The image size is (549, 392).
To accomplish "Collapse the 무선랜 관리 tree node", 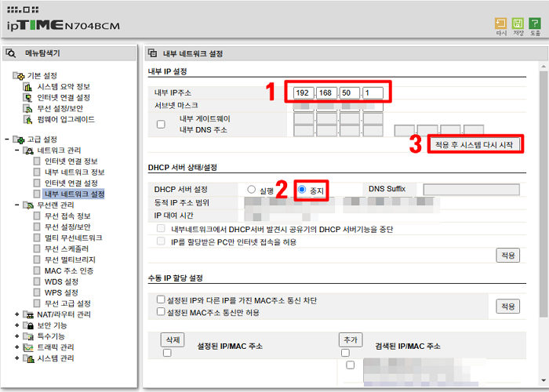I will click(16, 205).
